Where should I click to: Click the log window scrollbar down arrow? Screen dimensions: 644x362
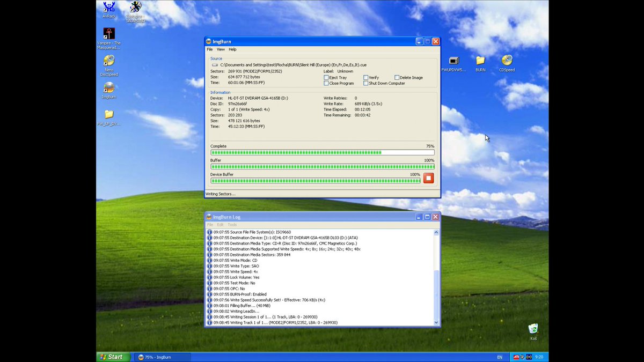pos(436,322)
